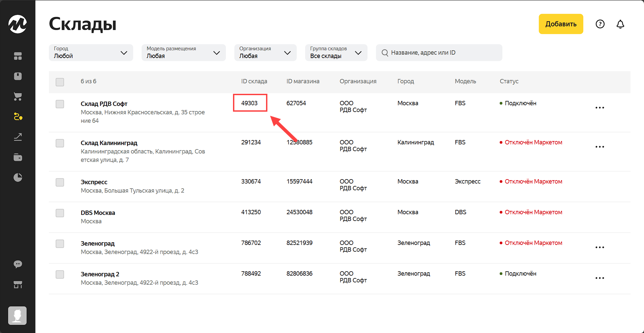Select the Склад Калининград checkbox
The image size is (644, 333).
pos(60,143)
